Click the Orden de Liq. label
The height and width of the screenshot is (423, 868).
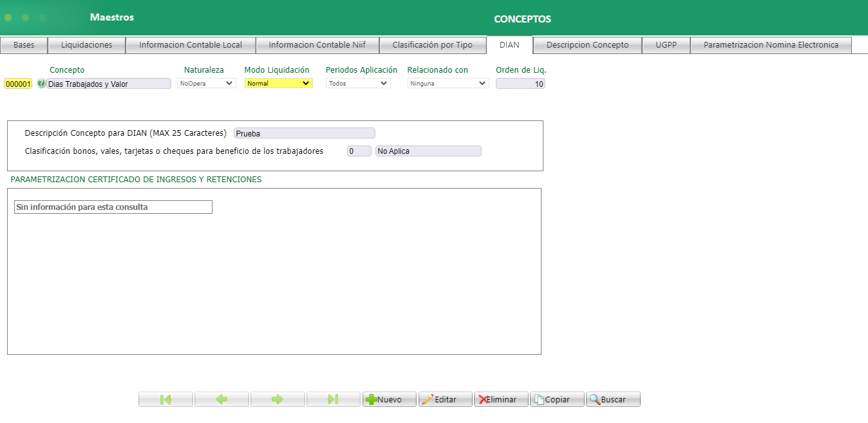[521, 70]
